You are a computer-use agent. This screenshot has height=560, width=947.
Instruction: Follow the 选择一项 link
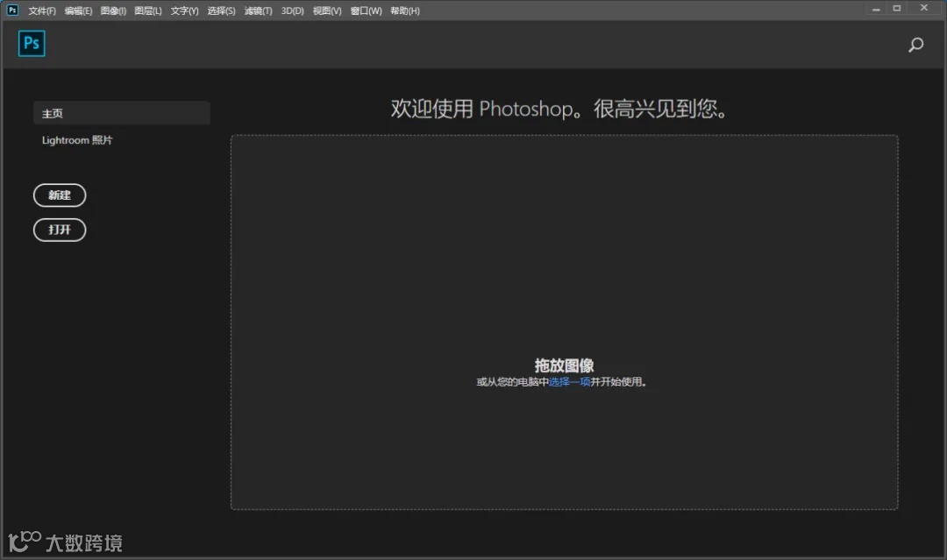pos(569,381)
